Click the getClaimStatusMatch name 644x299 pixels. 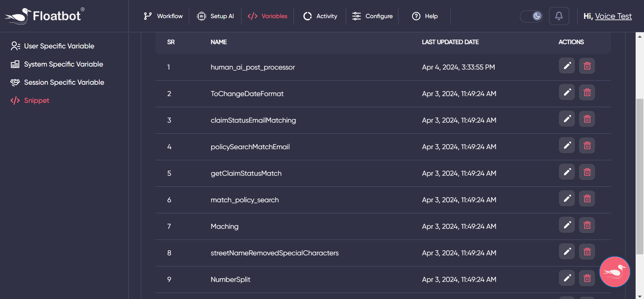(246, 173)
